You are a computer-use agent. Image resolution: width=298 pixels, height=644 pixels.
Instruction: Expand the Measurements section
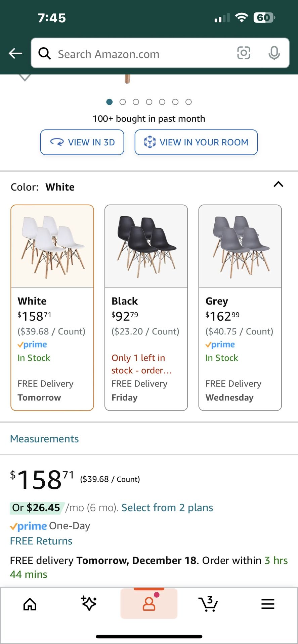click(x=44, y=438)
